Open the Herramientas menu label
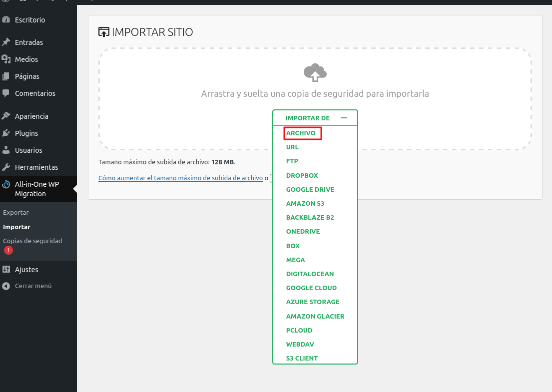The height and width of the screenshot is (392, 552). point(36,167)
